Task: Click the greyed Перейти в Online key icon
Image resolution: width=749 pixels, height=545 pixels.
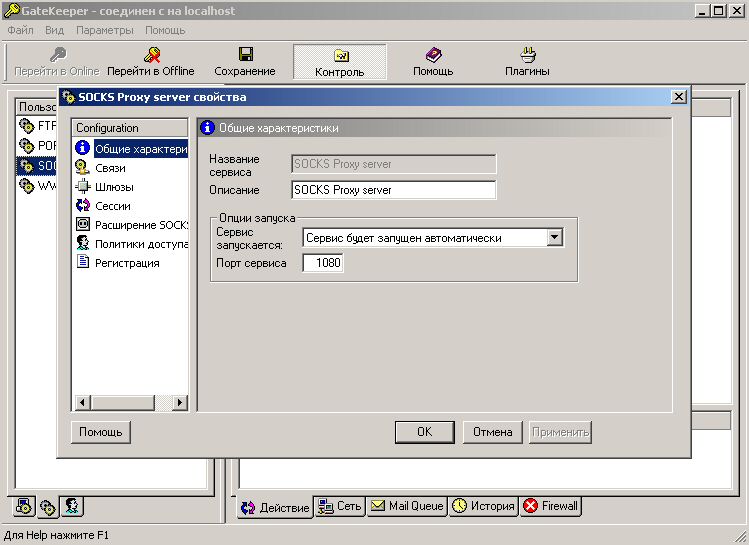Action: (x=58, y=54)
